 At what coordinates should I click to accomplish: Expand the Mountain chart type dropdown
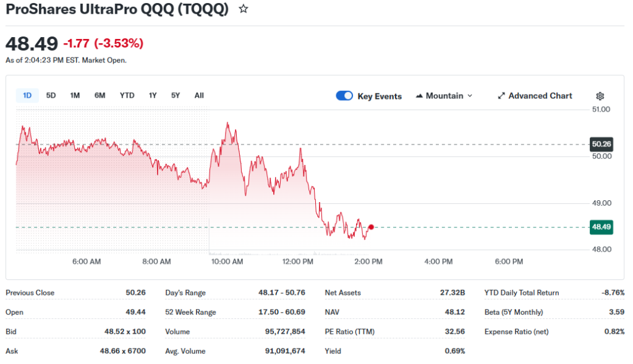pos(469,96)
